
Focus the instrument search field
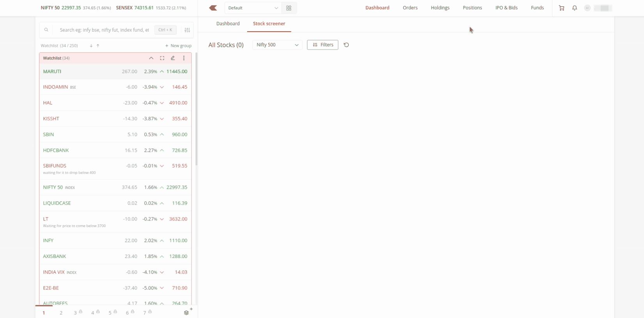(104, 30)
